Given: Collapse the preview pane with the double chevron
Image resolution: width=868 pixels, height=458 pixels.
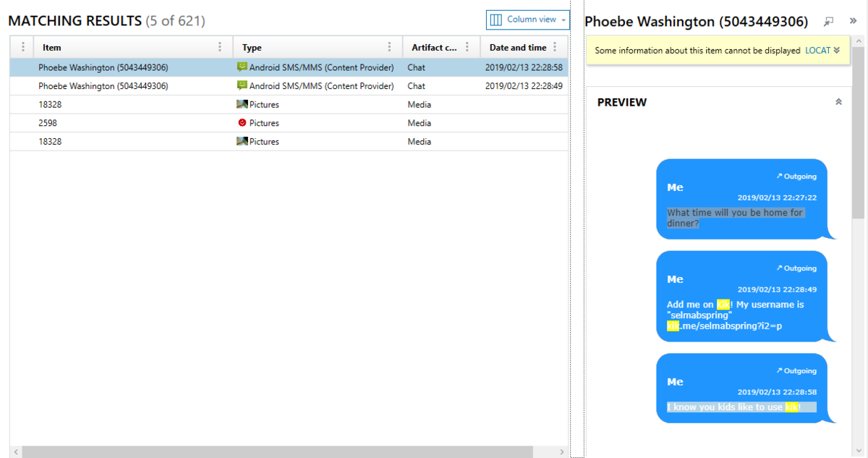Looking at the screenshot, I should 839,102.
